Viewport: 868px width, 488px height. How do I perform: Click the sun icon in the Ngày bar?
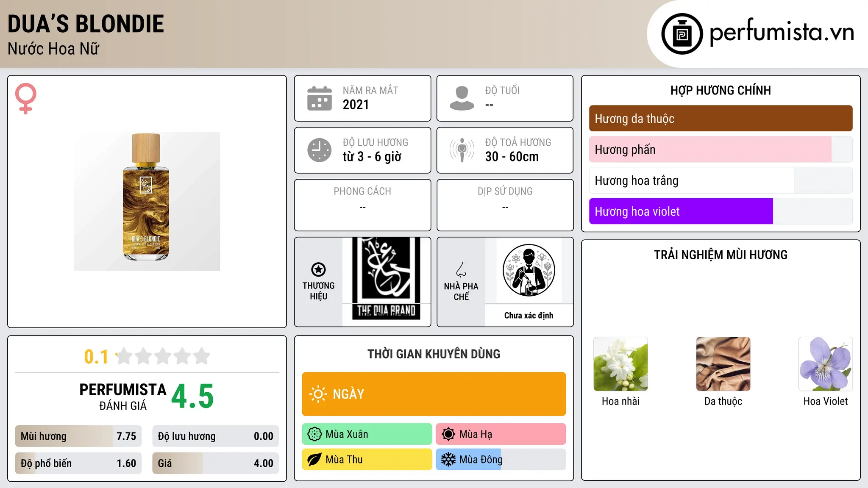tap(318, 394)
